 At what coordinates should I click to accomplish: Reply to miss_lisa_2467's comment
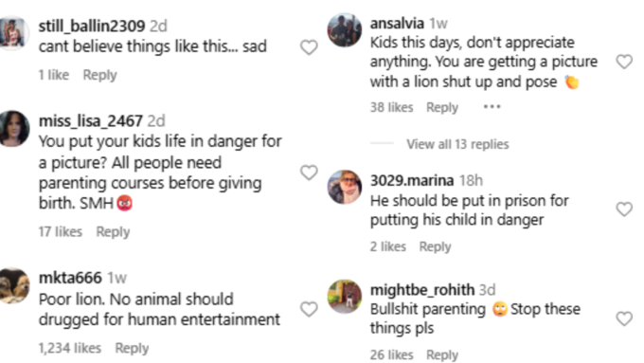point(113,231)
